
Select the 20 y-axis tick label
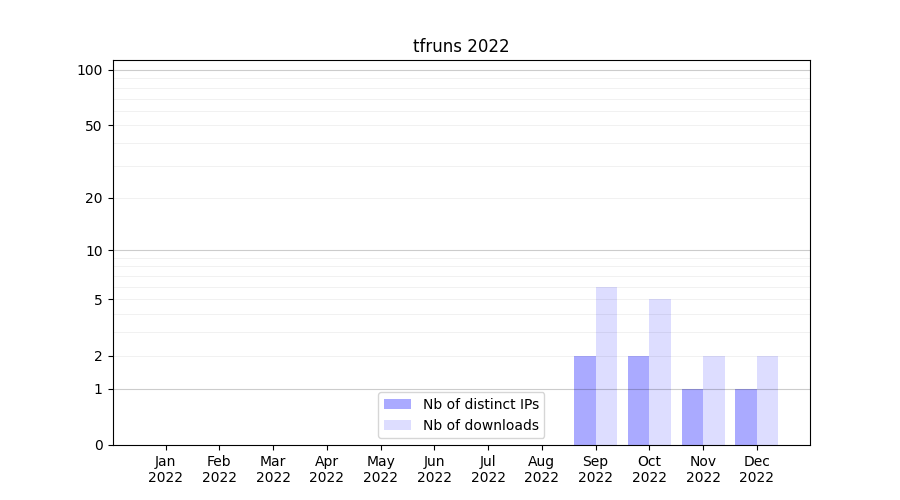click(x=94, y=198)
